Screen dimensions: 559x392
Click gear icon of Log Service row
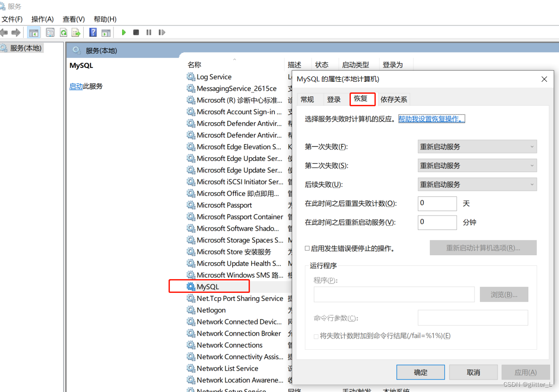pyautogui.click(x=191, y=77)
